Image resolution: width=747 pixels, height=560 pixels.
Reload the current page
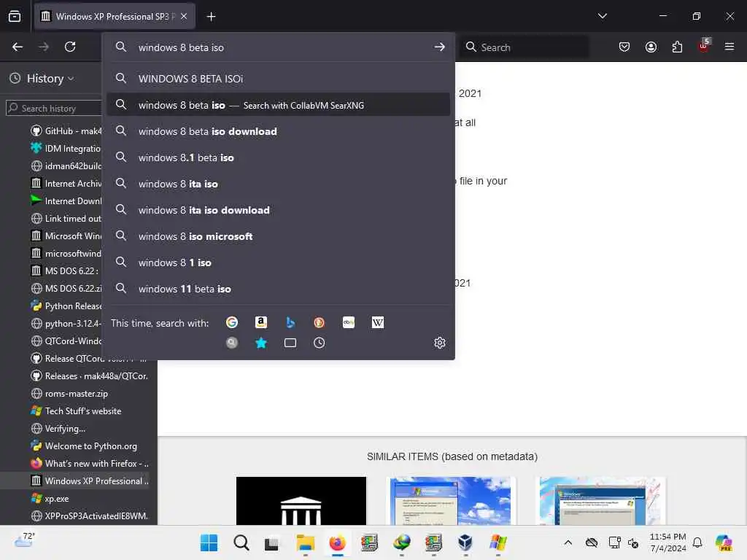pos(70,47)
